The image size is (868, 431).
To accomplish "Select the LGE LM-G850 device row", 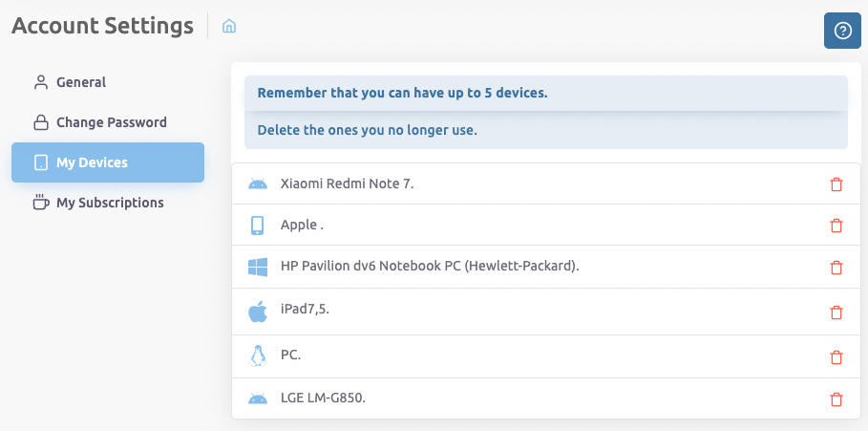I will point(325,399).
